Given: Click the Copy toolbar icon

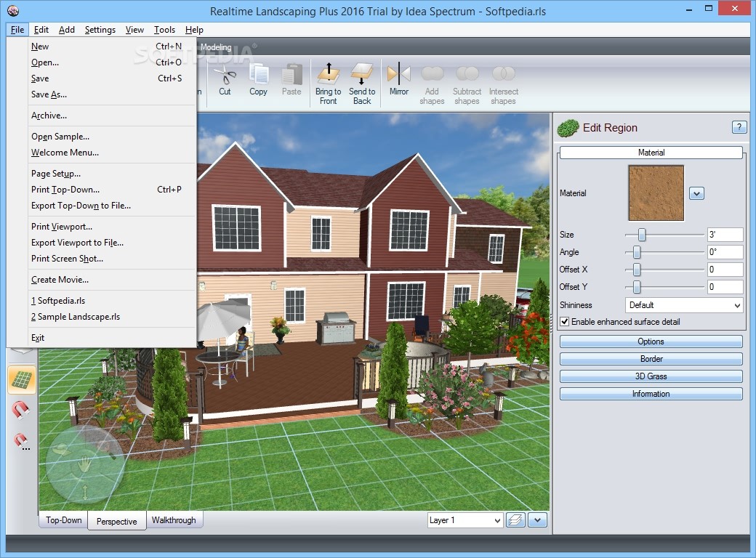Looking at the screenshot, I should pyautogui.click(x=259, y=75).
